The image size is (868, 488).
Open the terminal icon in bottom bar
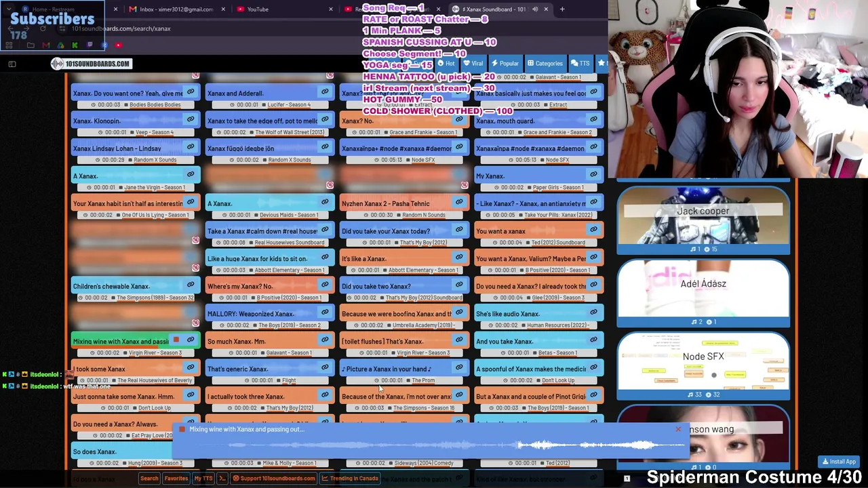[x=222, y=479]
